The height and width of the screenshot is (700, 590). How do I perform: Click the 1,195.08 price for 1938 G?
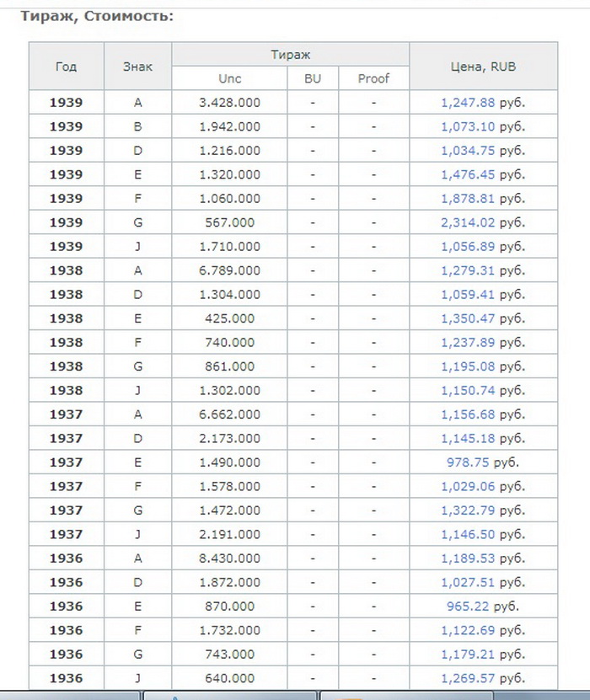click(x=468, y=366)
